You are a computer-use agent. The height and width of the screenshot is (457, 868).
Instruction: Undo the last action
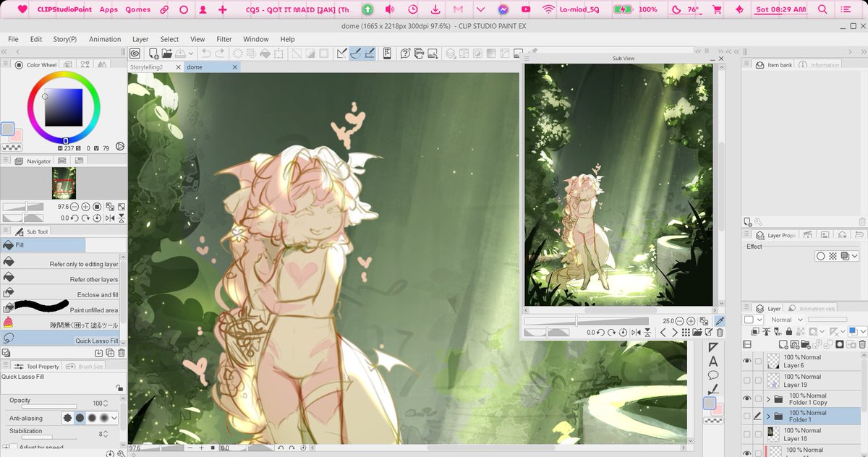tap(206, 54)
